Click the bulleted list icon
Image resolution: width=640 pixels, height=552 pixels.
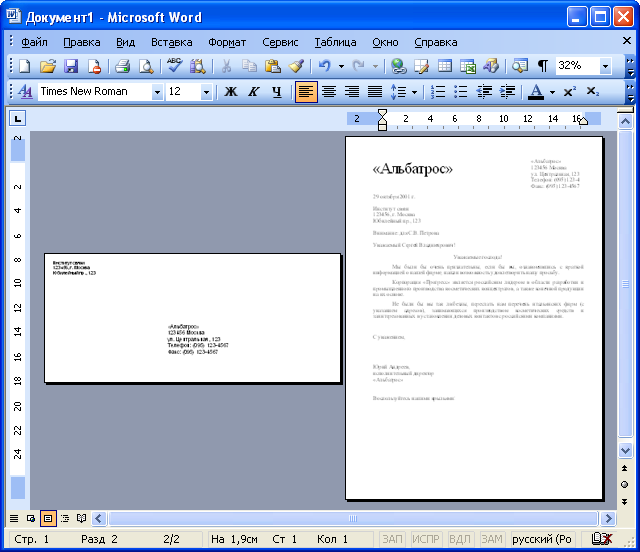[461, 91]
